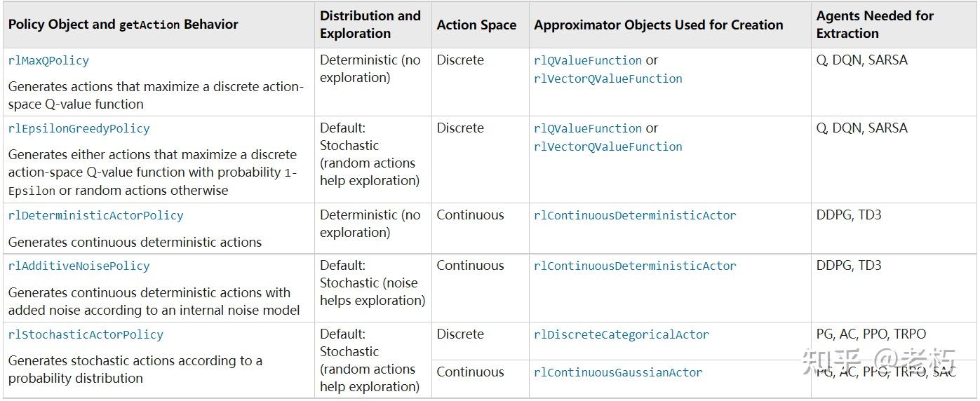Follow the rlContinuousGaussianActor link
Image resolution: width=980 pixels, height=401 pixels.
[618, 373]
